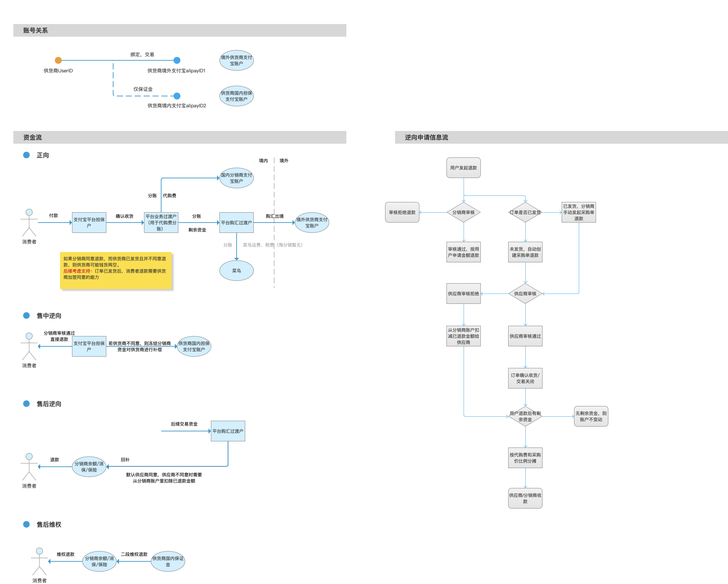
Task: Click the 用户退款后有剩余资金 decision diamond
Action: (x=525, y=416)
